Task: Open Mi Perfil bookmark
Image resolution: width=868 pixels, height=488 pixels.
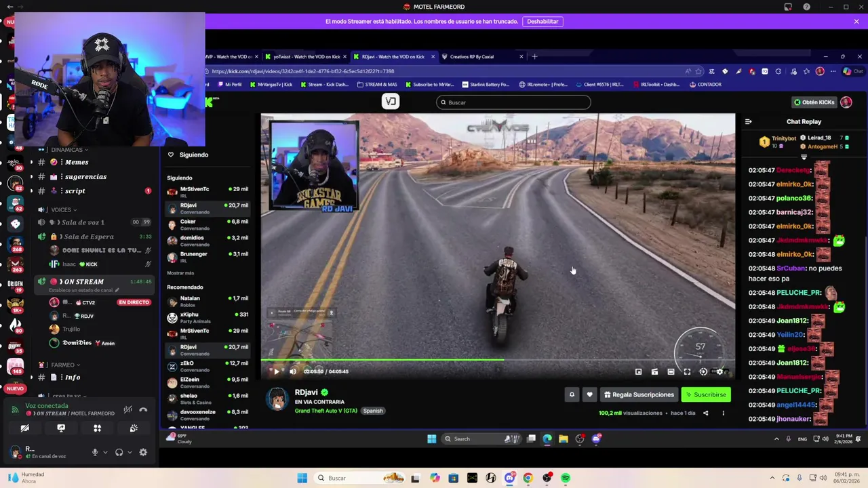Action: click(x=229, y=85)
